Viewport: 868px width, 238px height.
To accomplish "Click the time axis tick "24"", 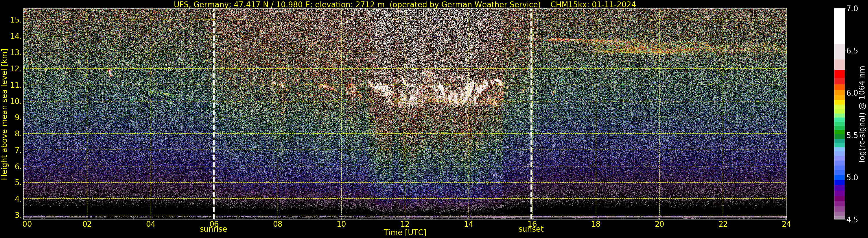I will 786,224.
